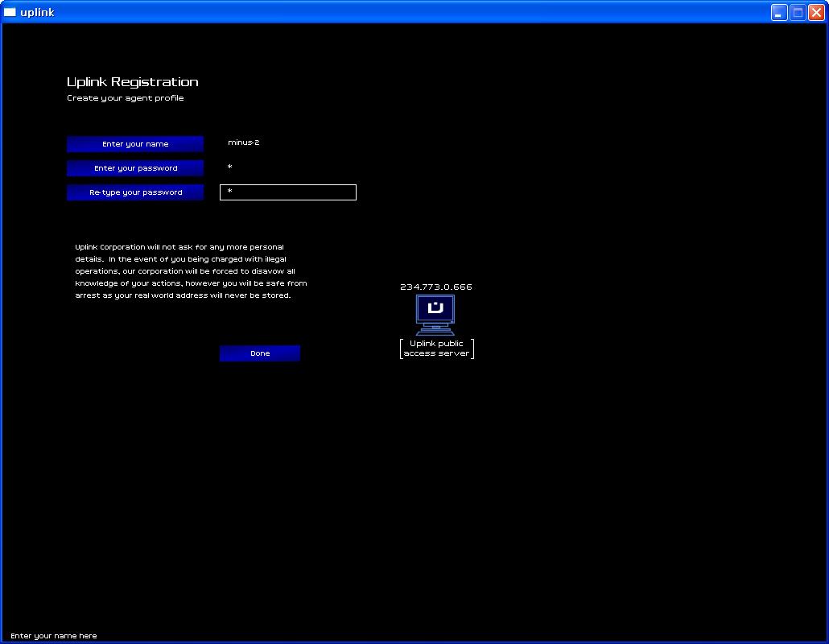Click the 'Re-type your password' button
The height and width of the screenshot is (644, 829).
[x=135, y=192]
